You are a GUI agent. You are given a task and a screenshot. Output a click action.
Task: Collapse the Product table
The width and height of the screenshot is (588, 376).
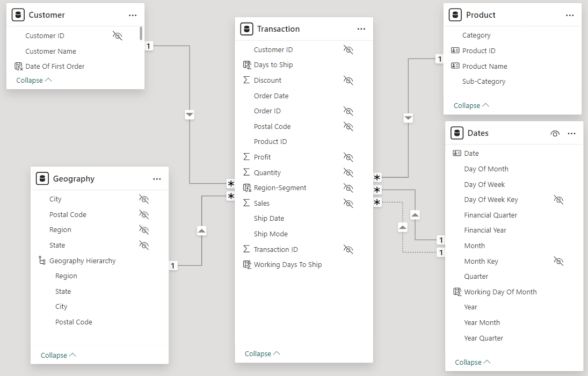pos(471,105)
